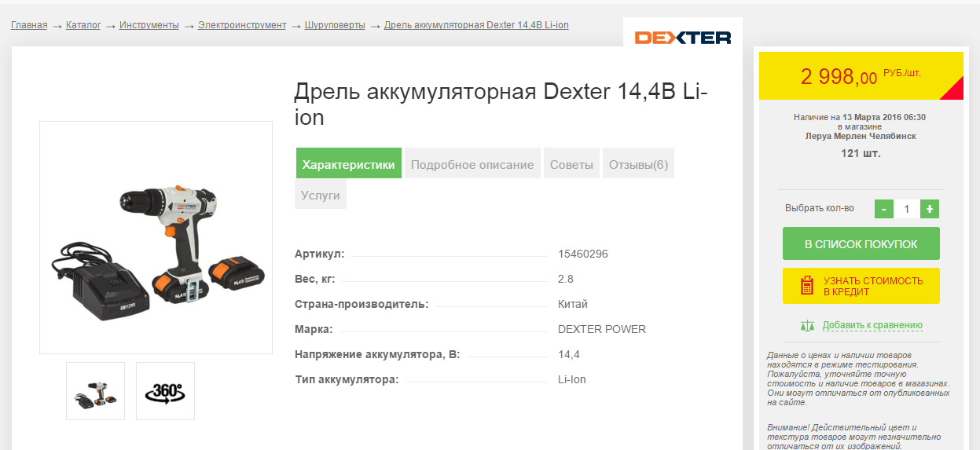Click the price 2 998,00 РУБ./шт.
The height and width of the screenshot is (450, 980).
point(861,76)
